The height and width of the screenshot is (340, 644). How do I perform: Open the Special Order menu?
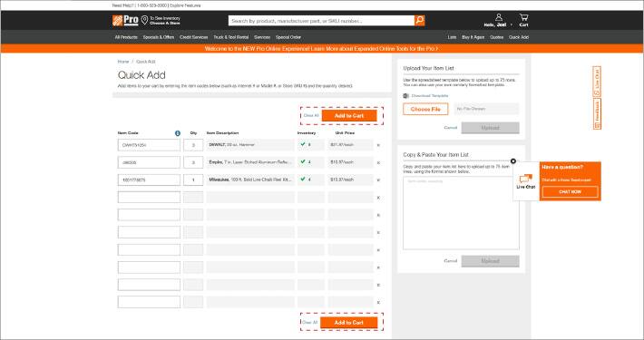click(288, 37)
